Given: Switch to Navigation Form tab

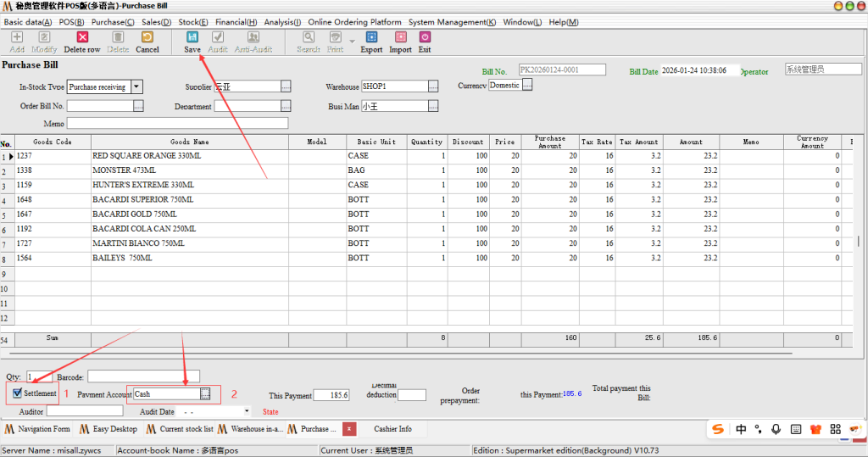Looking at the screenshot, I should [x=39, y=429].
